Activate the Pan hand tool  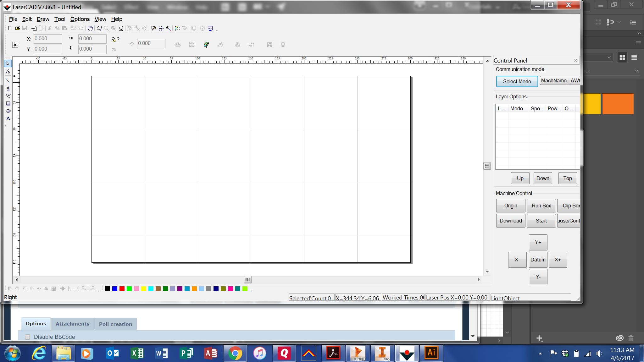click(90, 28)
